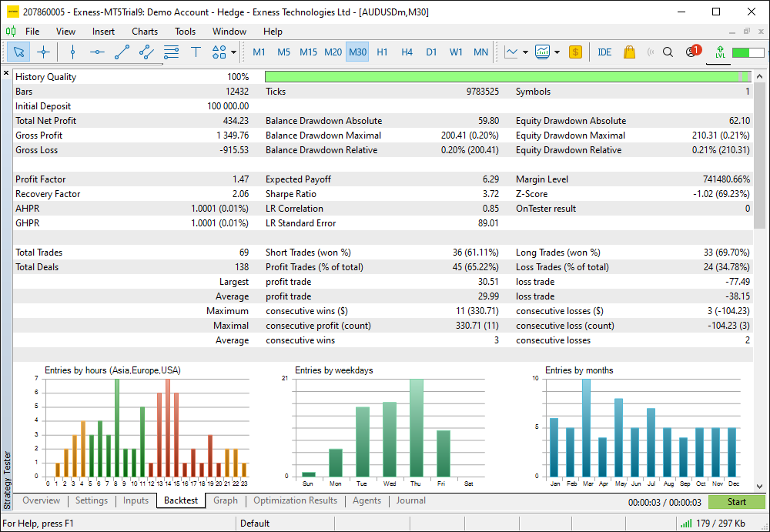The image size is (770, 532).
Task: Open the search magnifier
Action: [x=668, y=52]
